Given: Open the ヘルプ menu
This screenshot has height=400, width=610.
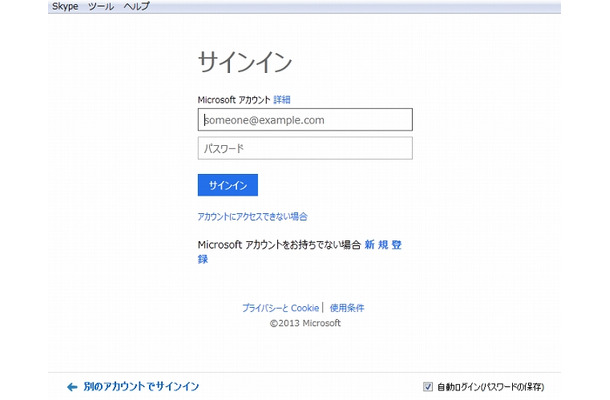Looking at the screenshot, I should pos(136,7).
